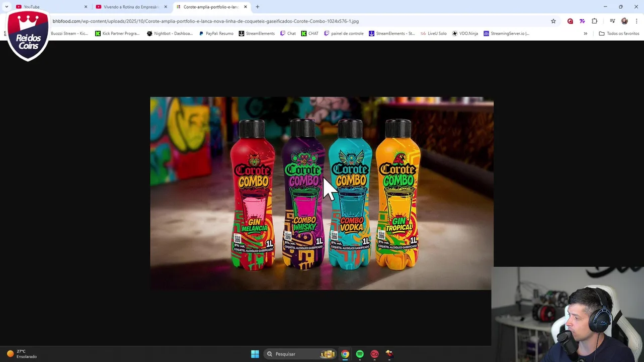Open the 'StreamElements - St...' bookmark

[392, 33]
